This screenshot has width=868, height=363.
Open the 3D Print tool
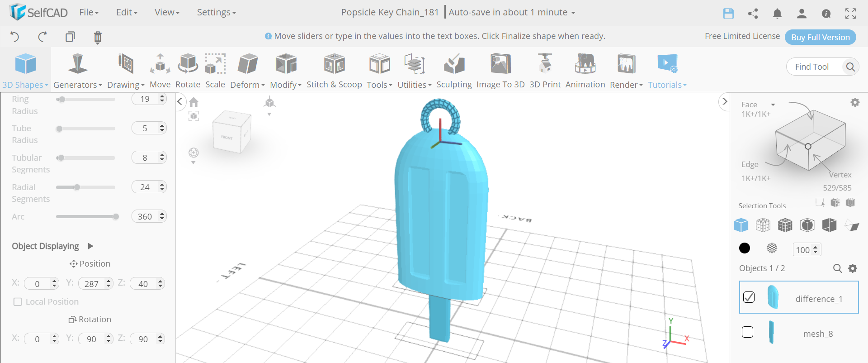tap(545, 71)
